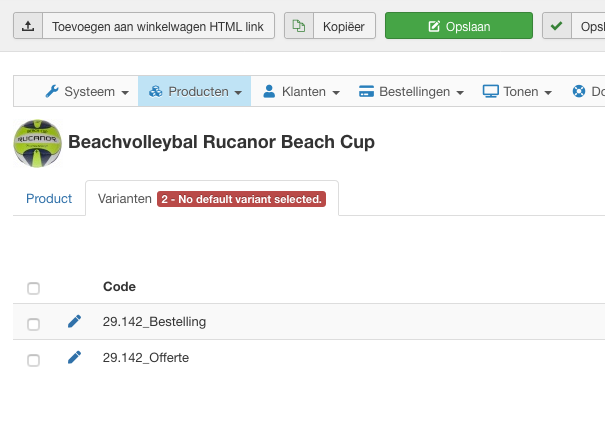Viewport: 605px width, 444px height.
Task: Edit variant 29.142_Offerte with pencil icon
Action: pos(74,358)
